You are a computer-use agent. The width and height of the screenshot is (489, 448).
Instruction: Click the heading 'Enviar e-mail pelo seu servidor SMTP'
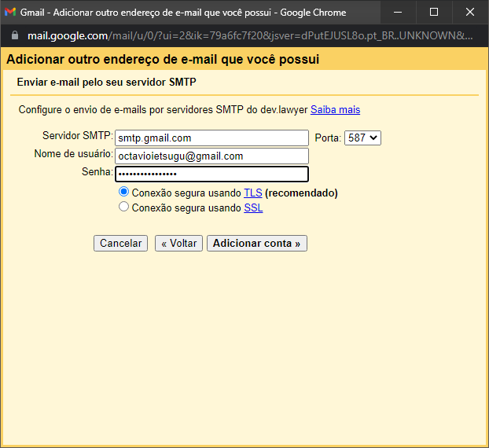(x=107, y=82)
